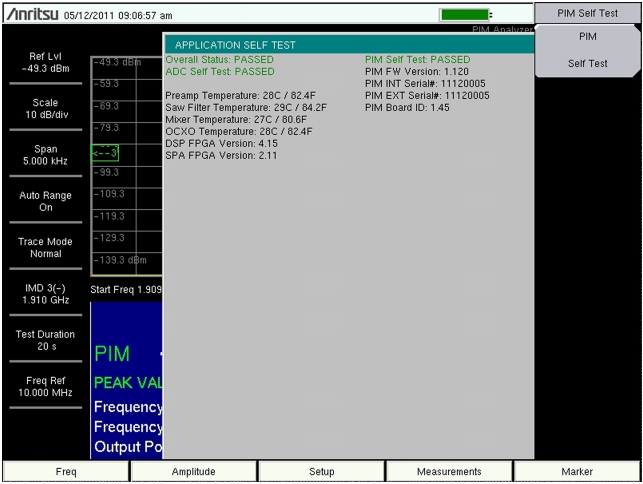Click the -49.3 dBm graph axis label
The image size is (643, 484).
117,62
